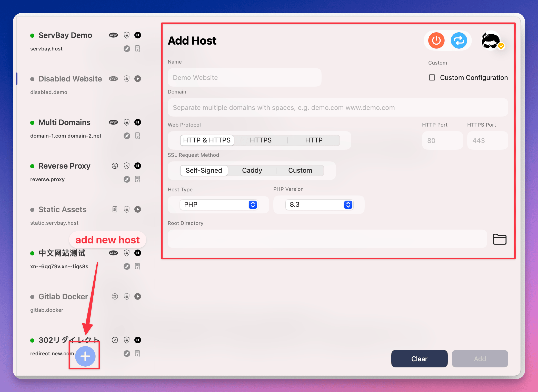Click the Clear button
The width and height of the screenshot is (538, 392).
pyautogui.click(x=419, y=358)
